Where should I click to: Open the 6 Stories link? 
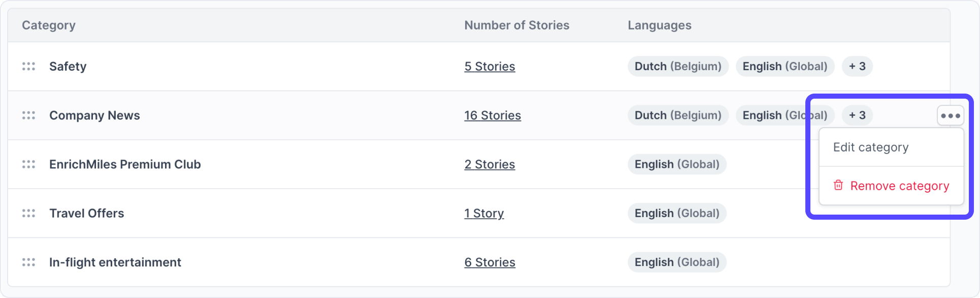[489, 262]
